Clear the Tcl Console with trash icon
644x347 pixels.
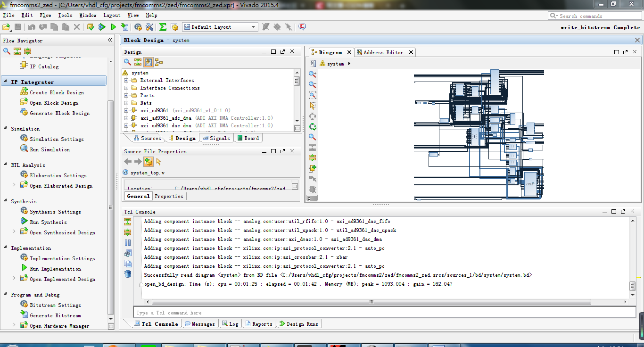[128, 274]
